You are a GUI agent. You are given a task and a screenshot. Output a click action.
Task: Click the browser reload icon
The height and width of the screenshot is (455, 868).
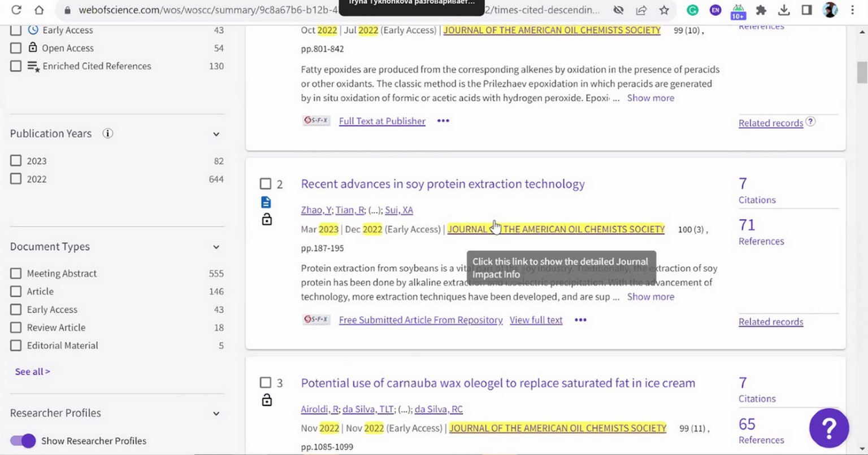tap(16, 10)
